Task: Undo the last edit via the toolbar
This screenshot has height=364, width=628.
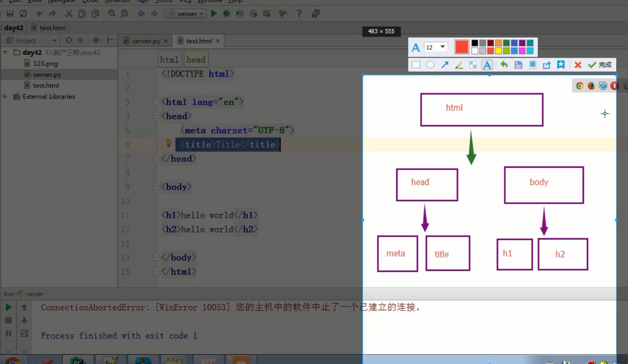Action: coord(39,14)
